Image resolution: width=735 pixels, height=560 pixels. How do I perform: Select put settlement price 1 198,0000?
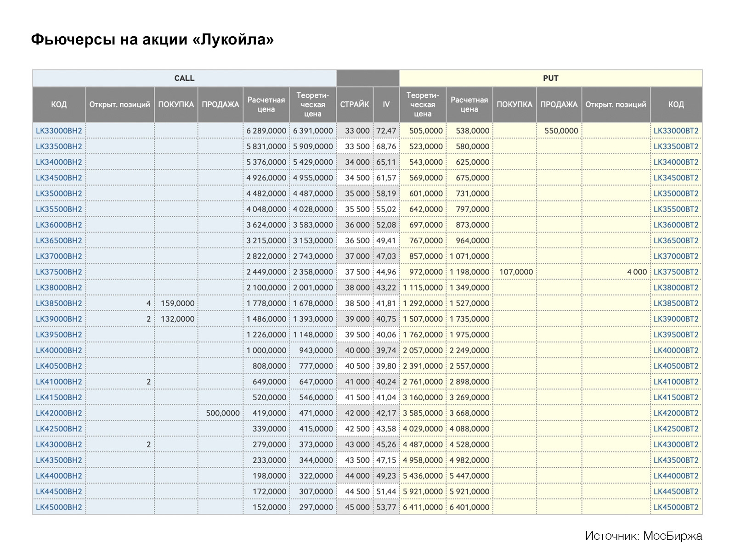pos(469,272)
